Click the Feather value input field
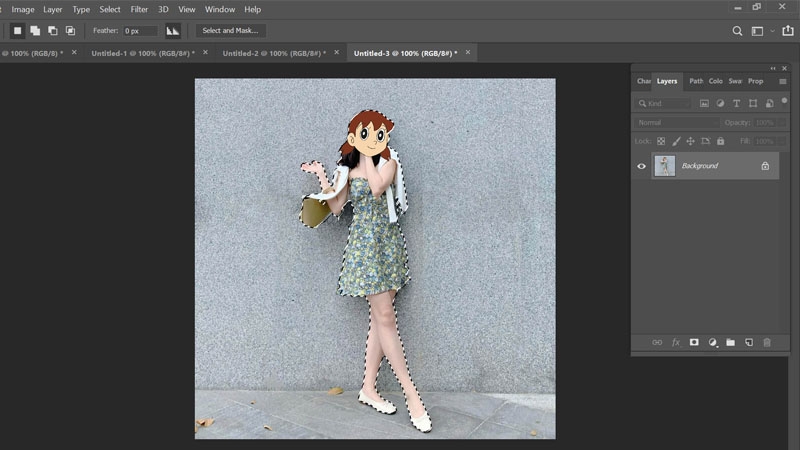This screenshot has height=450, width=800. point(140,31)
